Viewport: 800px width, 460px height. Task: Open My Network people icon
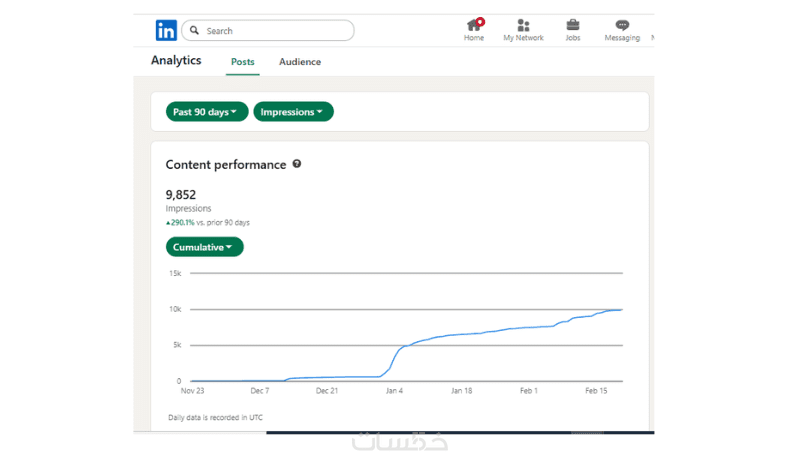tap(523, 25)
